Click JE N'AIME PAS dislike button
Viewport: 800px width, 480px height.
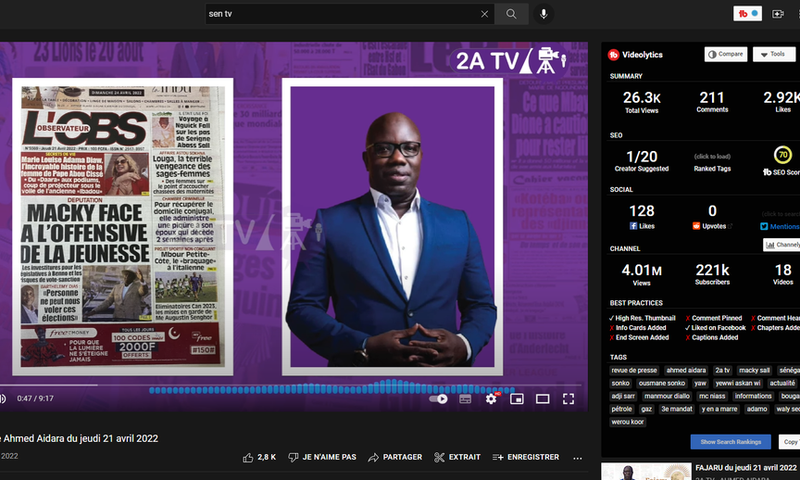[322, 457]
